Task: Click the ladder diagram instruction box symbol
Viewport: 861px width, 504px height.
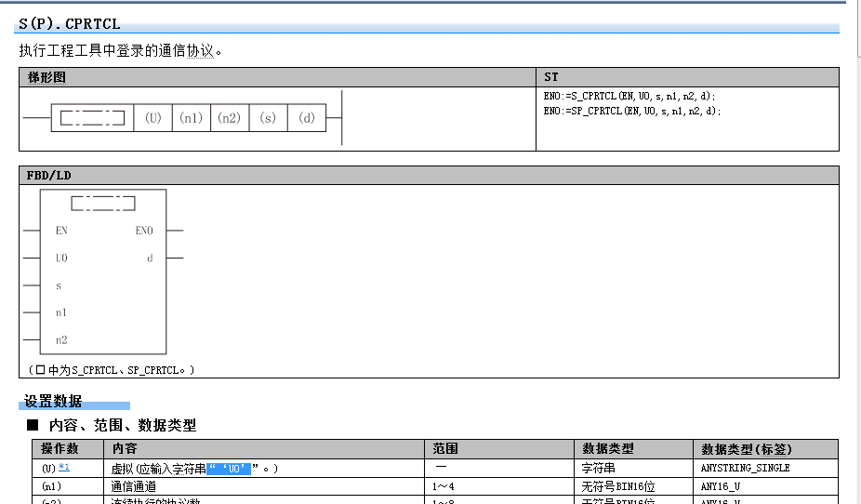Action: click(x=92, y=118)
